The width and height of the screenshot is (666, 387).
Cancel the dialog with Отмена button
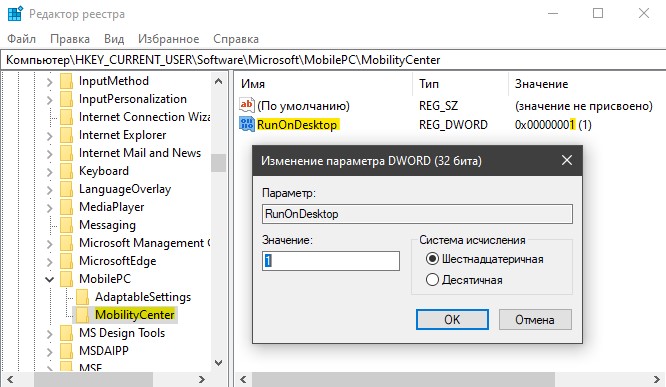coord(535,319)
